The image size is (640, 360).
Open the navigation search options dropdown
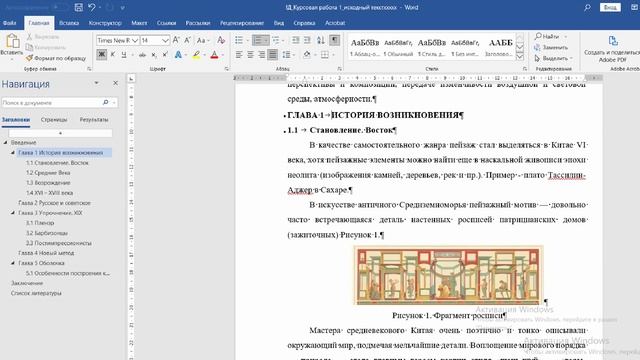[115, 102]
